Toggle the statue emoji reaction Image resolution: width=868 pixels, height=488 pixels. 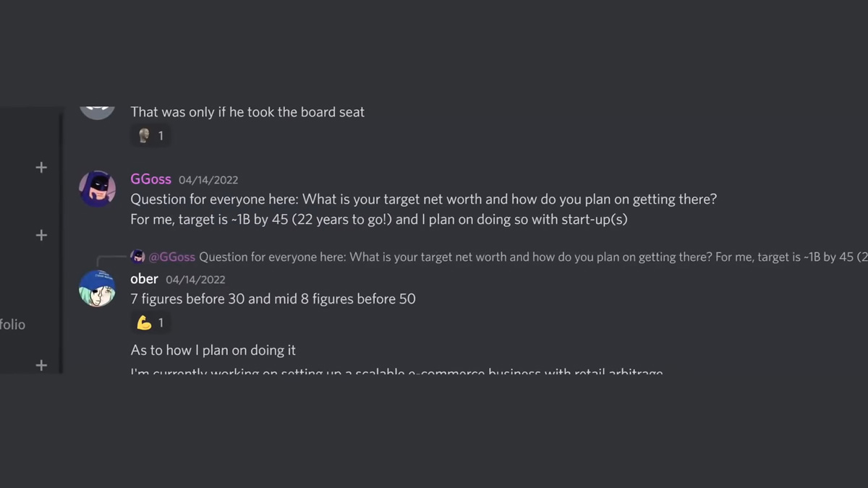[150, 135]
